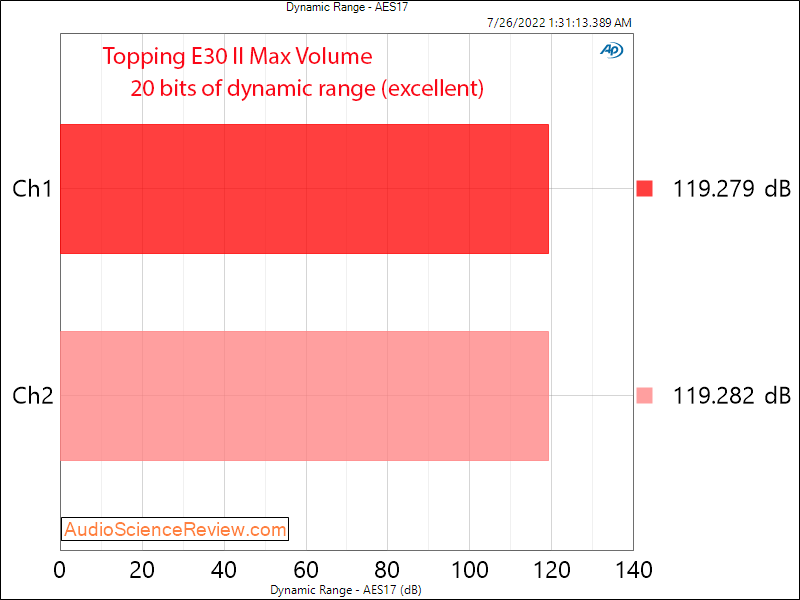Click the "0" x-axis tick label
Image resolution: width=800 pixels, height=600 pixels.
(60, 570)
